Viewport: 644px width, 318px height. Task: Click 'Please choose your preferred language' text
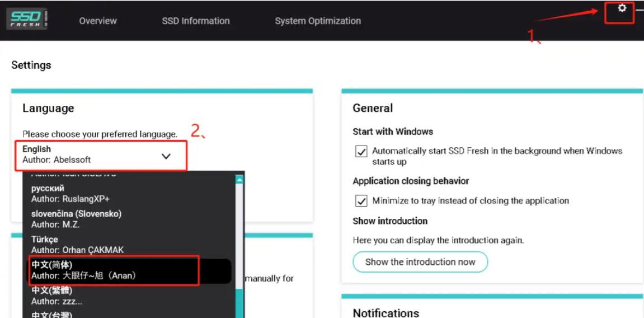[x=100, y=134]
